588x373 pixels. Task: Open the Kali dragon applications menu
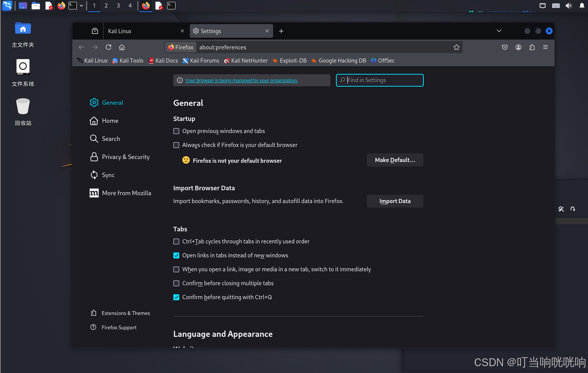[x=7, y=5]
